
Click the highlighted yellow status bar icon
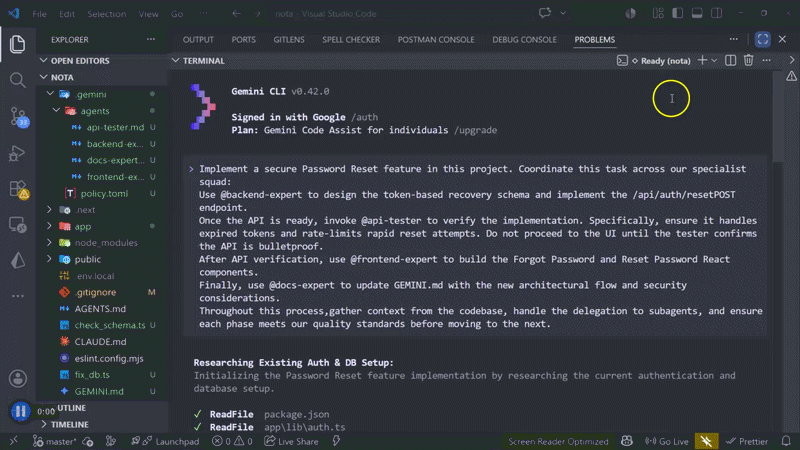706,441
